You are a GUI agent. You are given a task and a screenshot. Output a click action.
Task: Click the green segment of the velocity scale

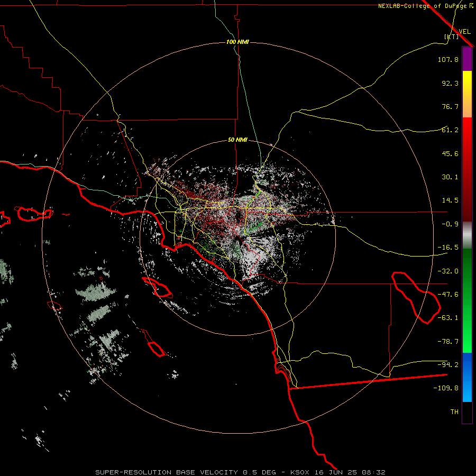467,300
